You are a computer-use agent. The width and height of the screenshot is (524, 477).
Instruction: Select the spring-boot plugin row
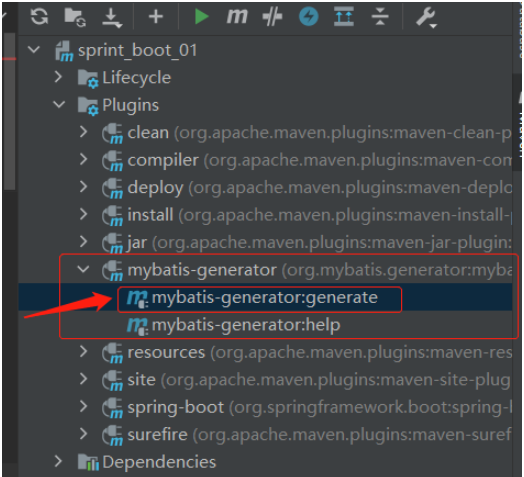[x=265, y=407]
